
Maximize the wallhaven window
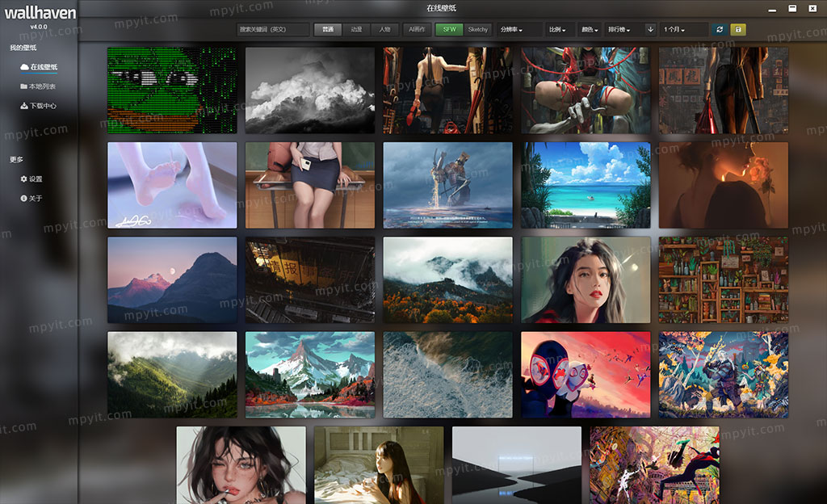pos(792,8)
